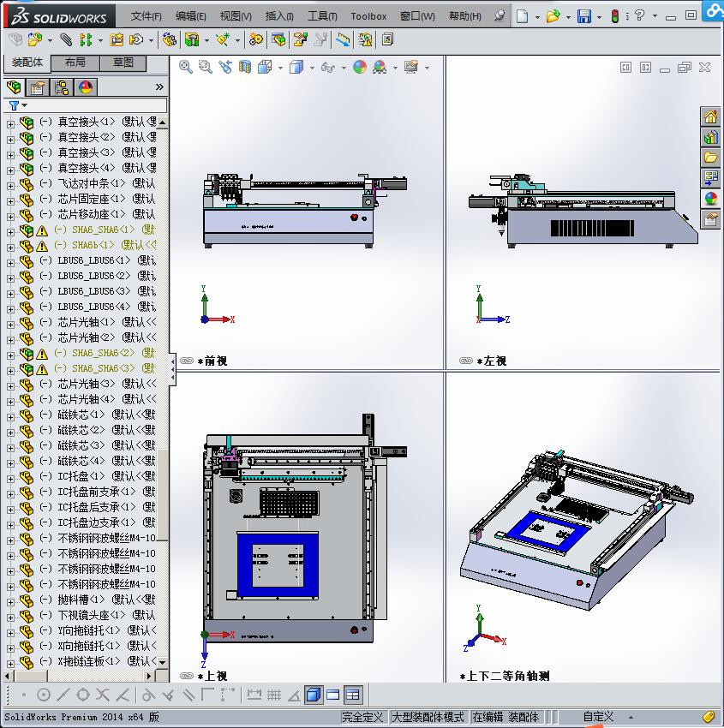Expand the SHA6b<1> tree node
Screen dimensions: 724x728
point(10,248)
